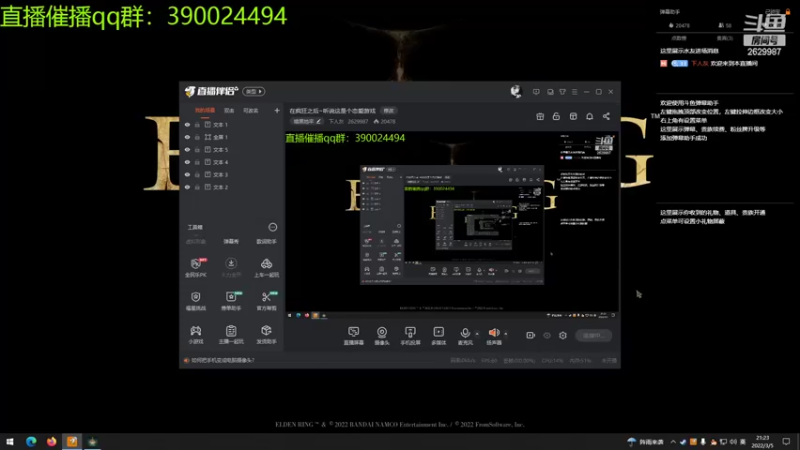The height and width of the screenshot is (450, 800).
Task: Open the 小游戏 gamepad tool
Action: pos(196,334)
